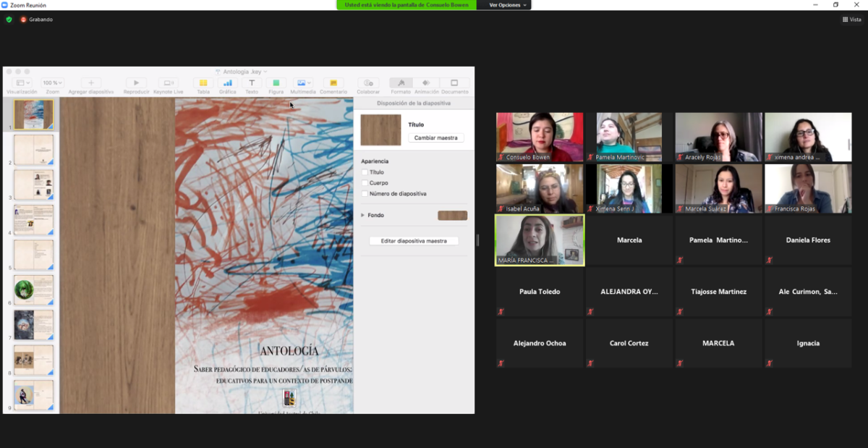This screenshot has width=868, height=448.
Task: Select slide 5 thumbnail in navigator
Action: [x=34, y=255]
